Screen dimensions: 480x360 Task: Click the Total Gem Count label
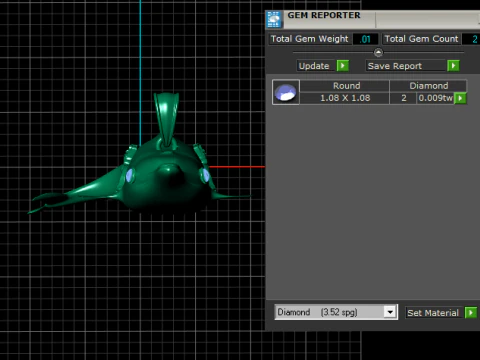(422, 39)
